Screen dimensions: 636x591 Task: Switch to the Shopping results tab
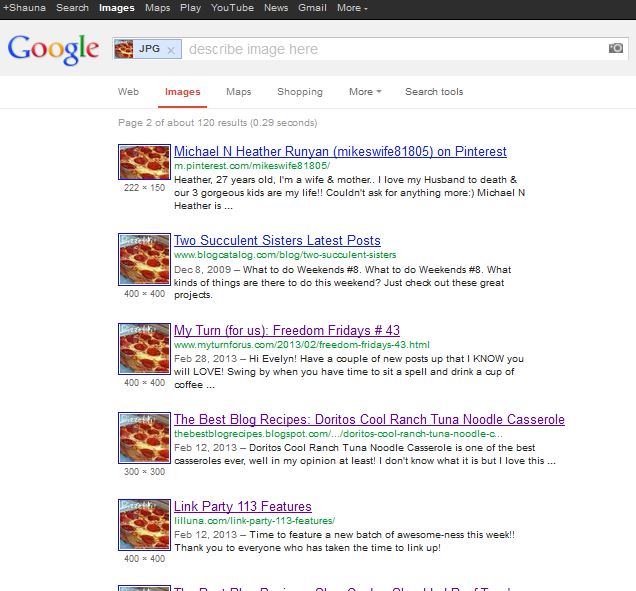[x=300, y=92]
